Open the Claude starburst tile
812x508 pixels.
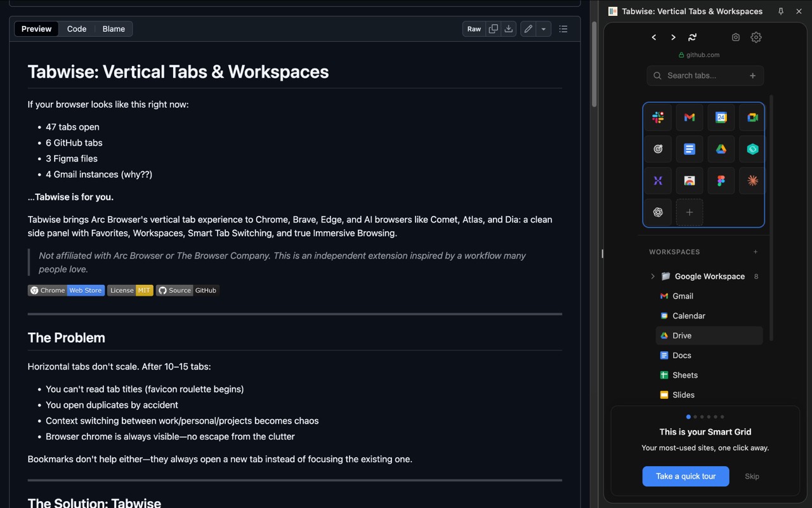(752, 181)
